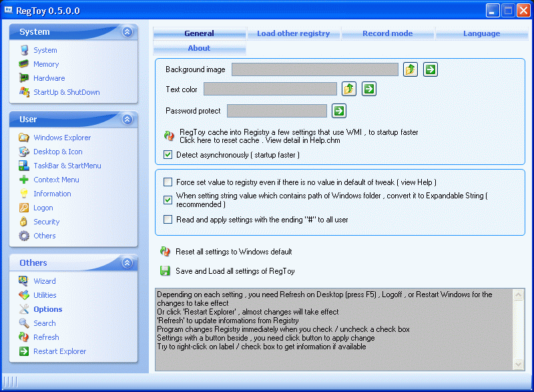Image resolution: width=534 pixels, height=392 pixels.
Task: Open the System computer icon in sidebar
Action: coord(24,50)
